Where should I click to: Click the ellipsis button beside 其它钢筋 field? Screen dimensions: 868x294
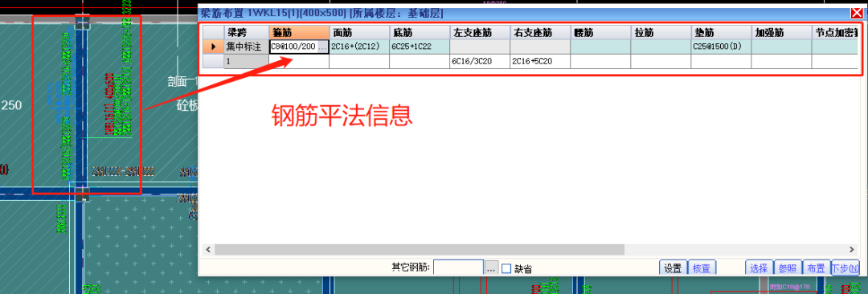(x=490, y=268)
